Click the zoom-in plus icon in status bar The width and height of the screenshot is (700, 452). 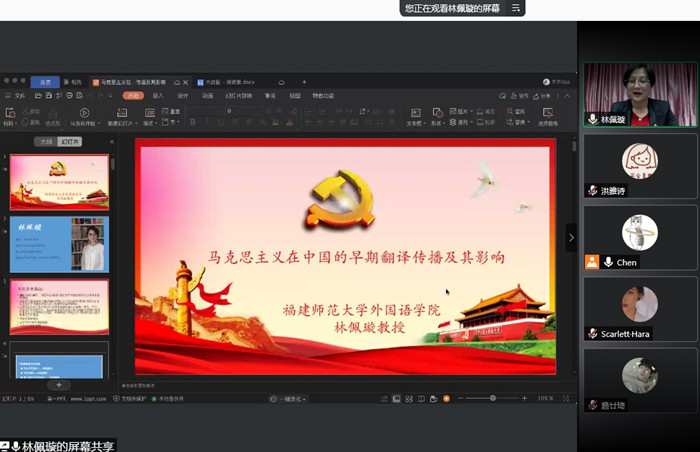tap(525, 398)
